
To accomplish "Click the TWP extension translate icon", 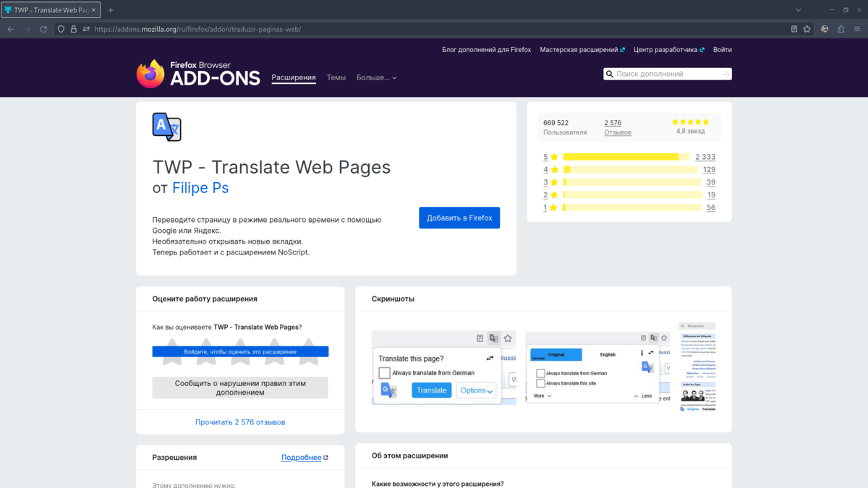I will click(x=166, y=127).
